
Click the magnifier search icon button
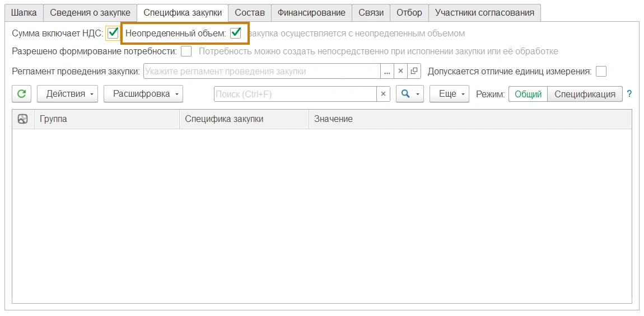point(410,93)
